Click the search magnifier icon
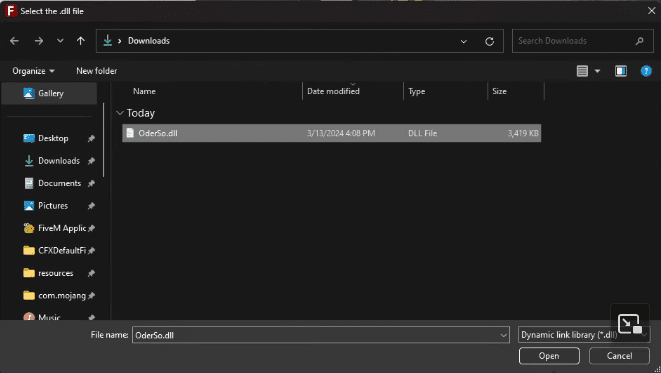 [640, 41]
